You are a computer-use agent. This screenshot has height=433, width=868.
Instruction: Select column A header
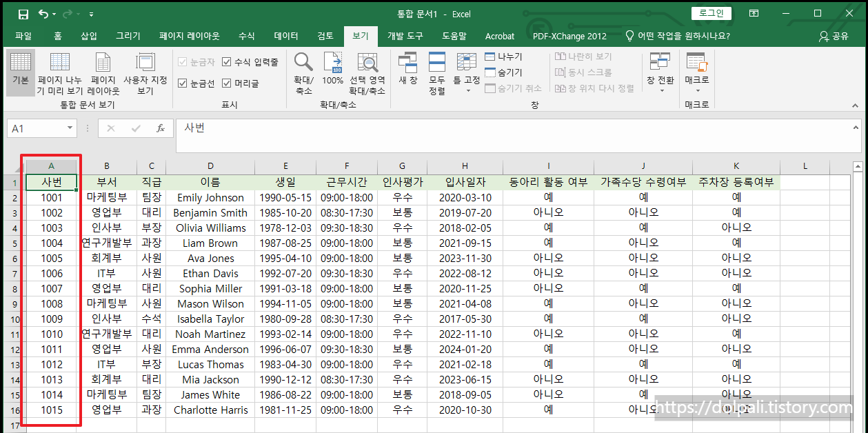pyautogui.click(x=51, y=167)
